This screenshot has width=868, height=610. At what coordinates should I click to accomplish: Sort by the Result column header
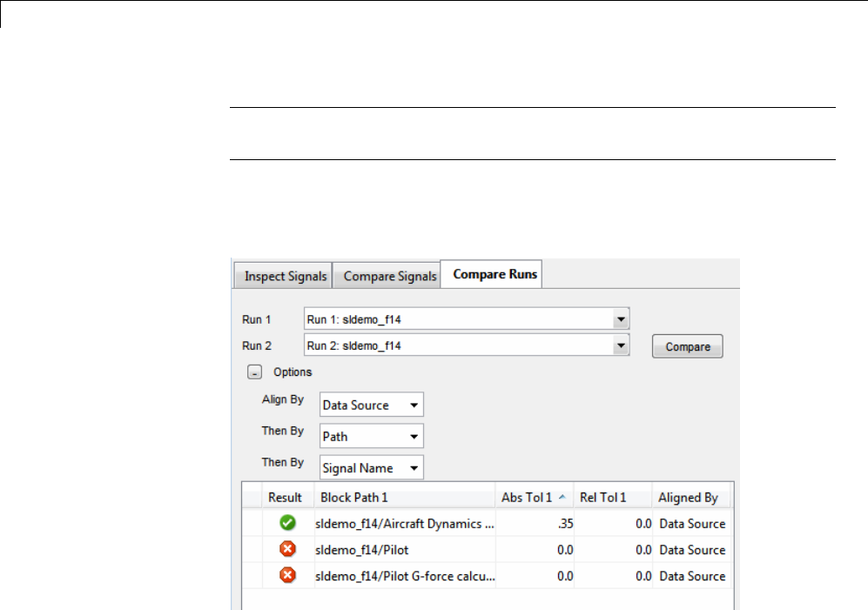coord(285,498)
